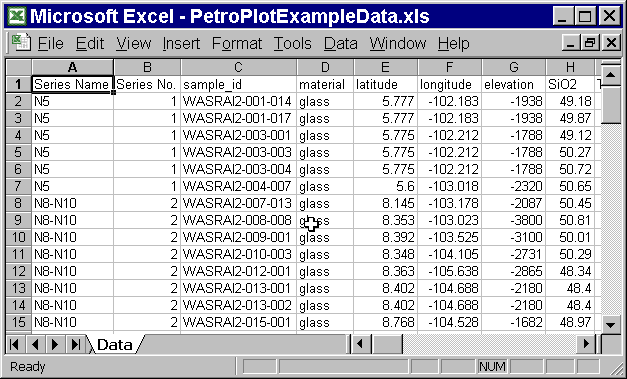
Task: Open the Format menu
Action: tap(237, 43)
